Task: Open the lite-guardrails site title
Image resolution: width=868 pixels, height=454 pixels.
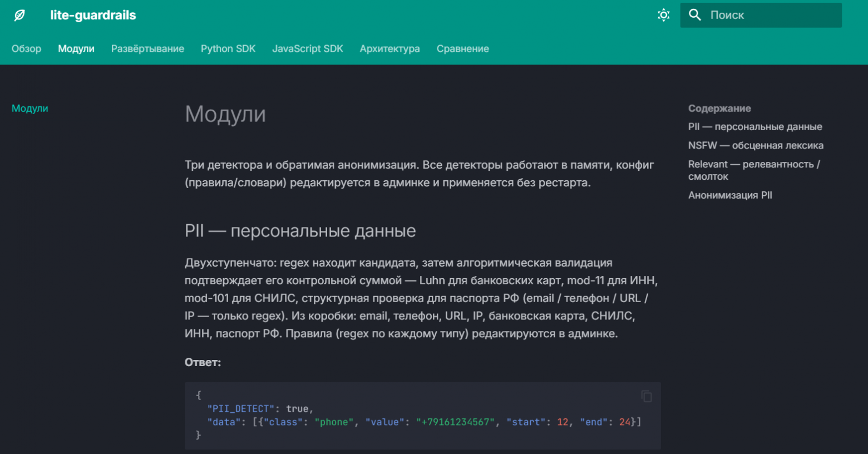Action: coord(93,15)
